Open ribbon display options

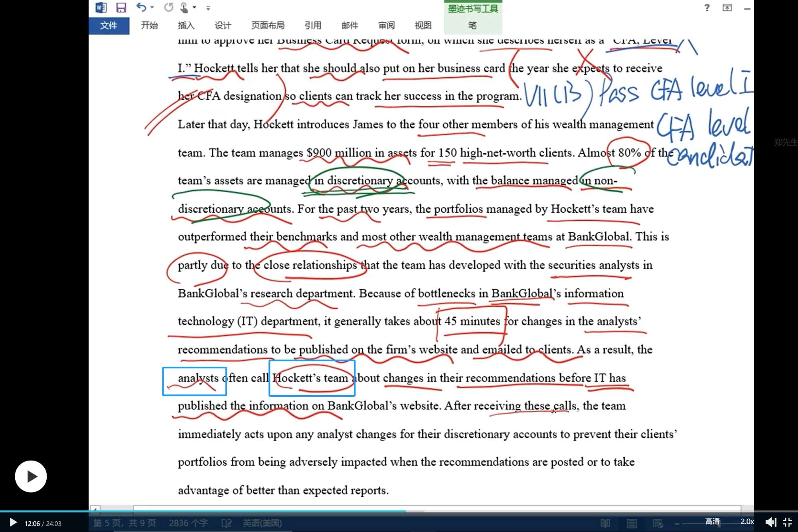pos(727,8)
